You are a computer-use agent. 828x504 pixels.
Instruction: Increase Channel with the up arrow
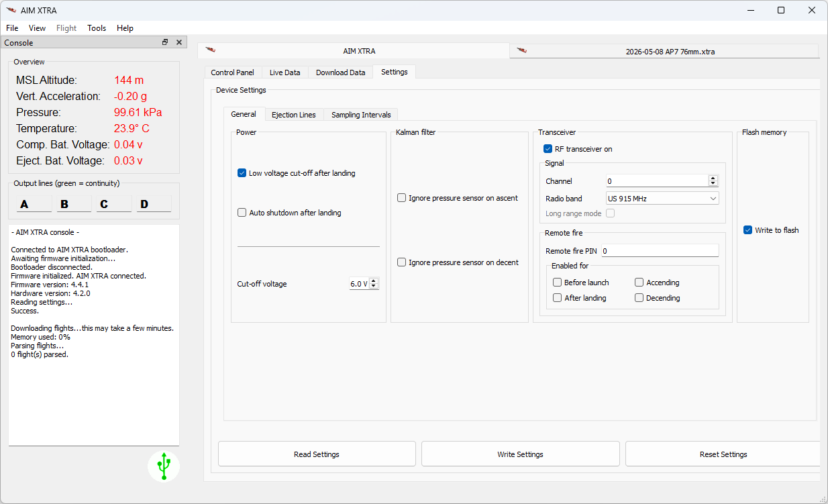[713, 179]
